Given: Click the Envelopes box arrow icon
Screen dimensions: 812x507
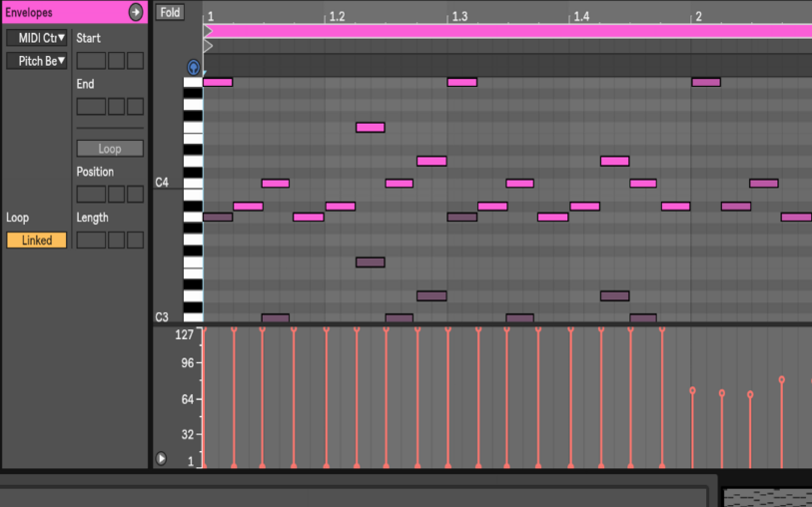Looking at the screenshot, I should tap(136, 12).
